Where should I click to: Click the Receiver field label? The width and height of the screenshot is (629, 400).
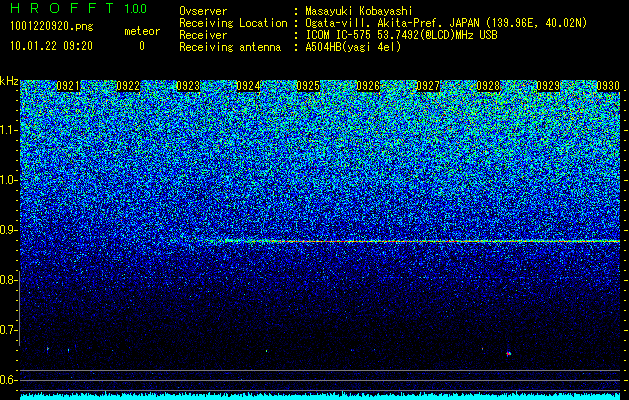pyautogui.click(x=203, y=35)
